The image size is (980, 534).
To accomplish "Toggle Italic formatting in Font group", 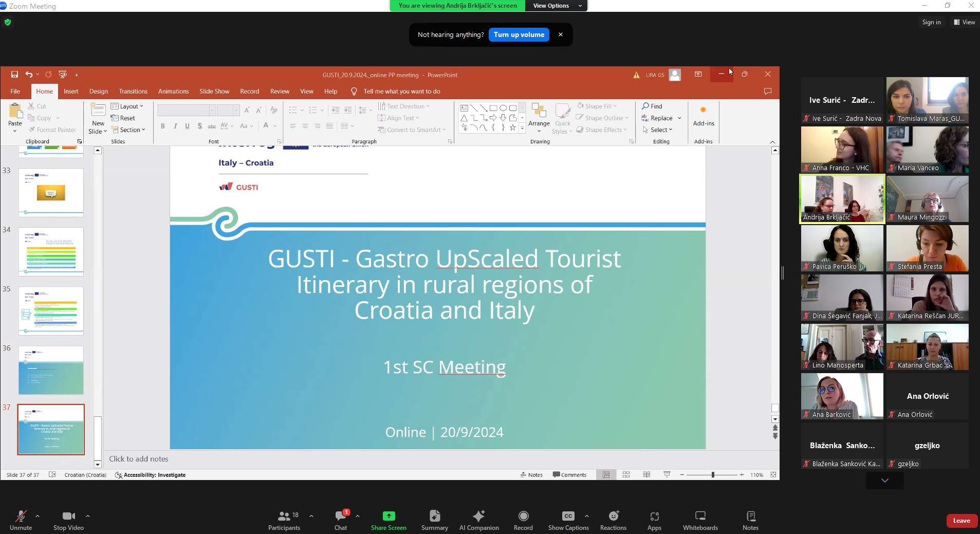I will [175, 126].
